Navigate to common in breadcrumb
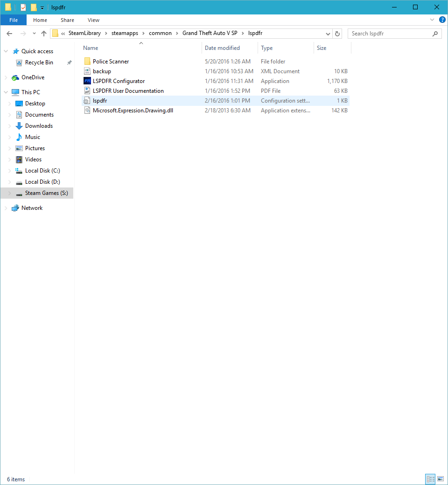The width and height of the screenshot is (448, 485). tap(160, 33)
